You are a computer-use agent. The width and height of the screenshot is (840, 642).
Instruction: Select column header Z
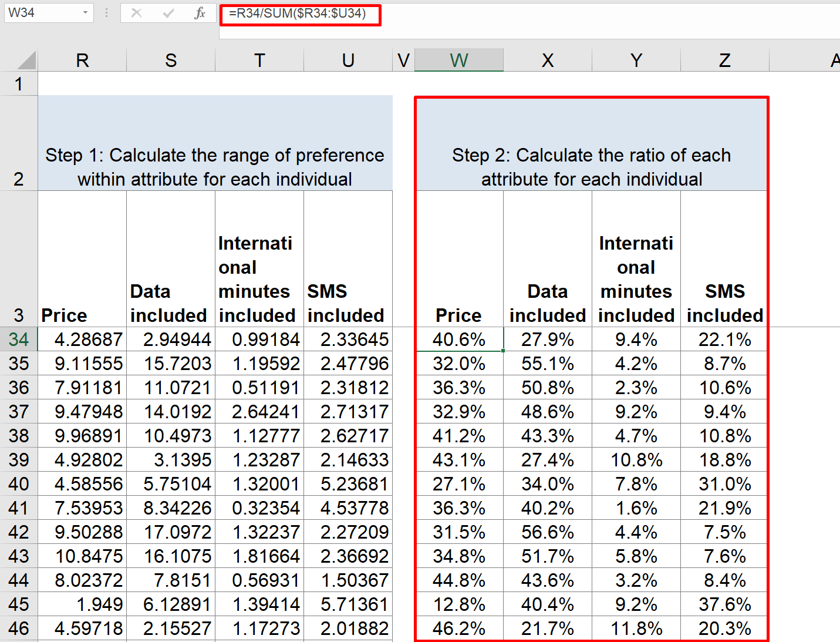(724, 59)
